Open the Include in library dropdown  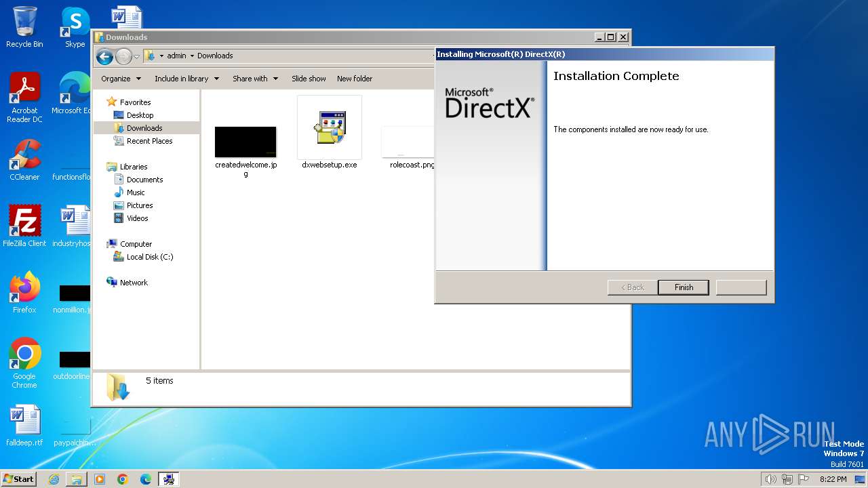point(186,79)
